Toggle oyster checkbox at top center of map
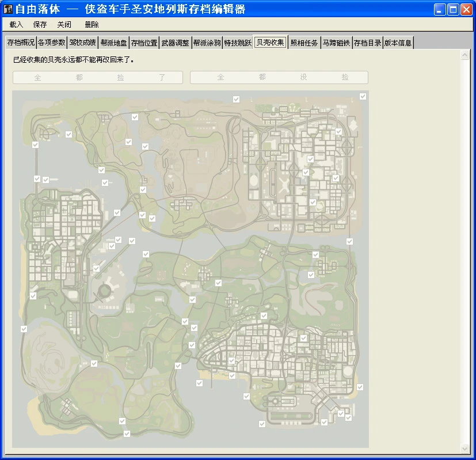The image size is (476, 460). pyautogui.click(x=236, y=99)
